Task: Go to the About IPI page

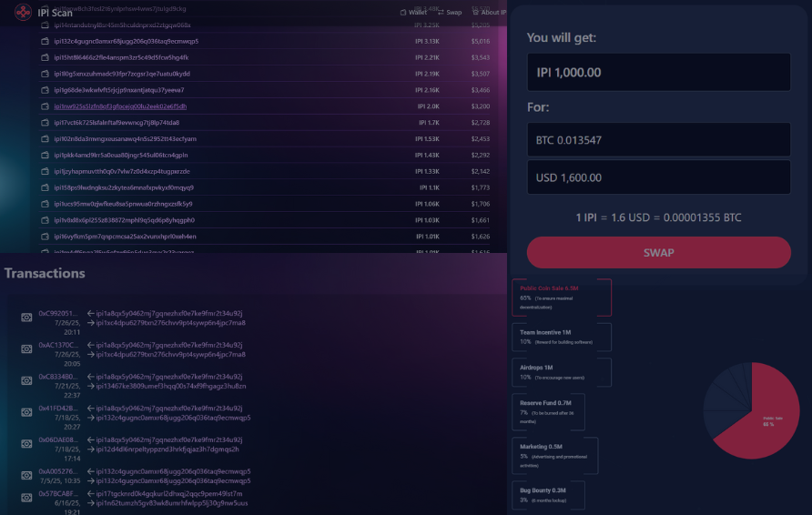Action: pyautogui.click(x=491, y=13)
